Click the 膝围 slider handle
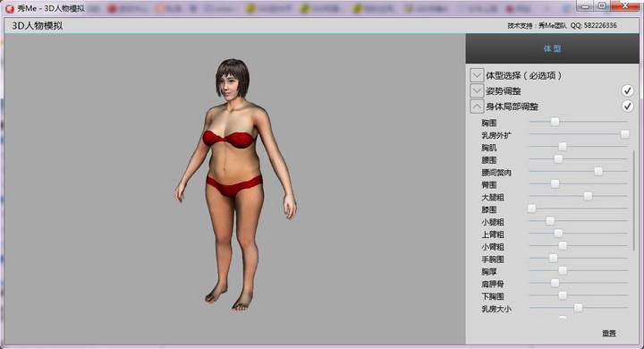644x349 pixels. [x=531, y=209]
